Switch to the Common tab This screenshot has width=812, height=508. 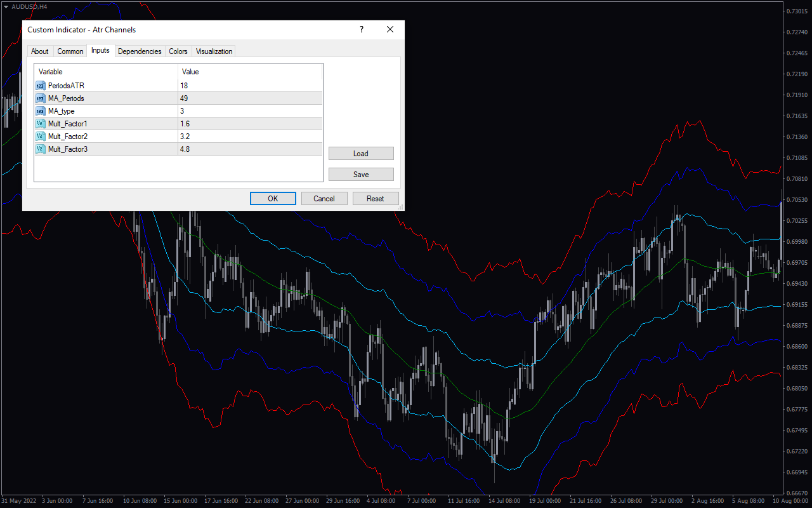tap(70, 51)
